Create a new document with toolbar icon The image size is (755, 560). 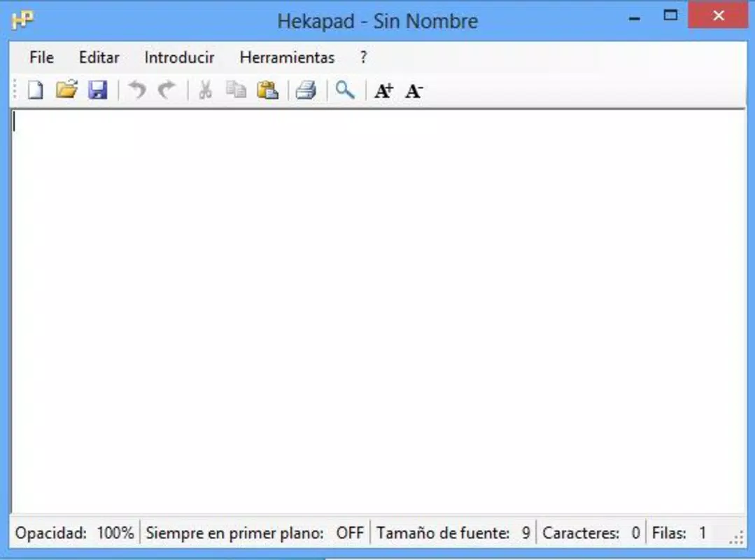click(x=35, y=90)
